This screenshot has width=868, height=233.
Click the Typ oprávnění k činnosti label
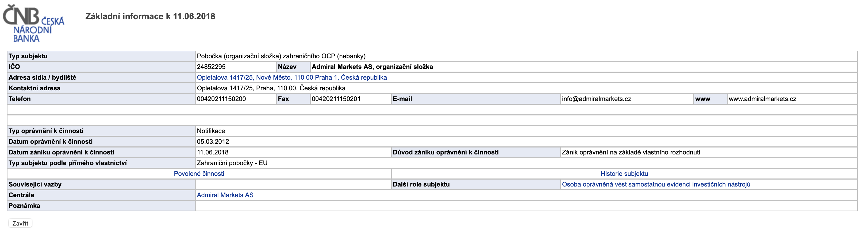coord(46,131)
